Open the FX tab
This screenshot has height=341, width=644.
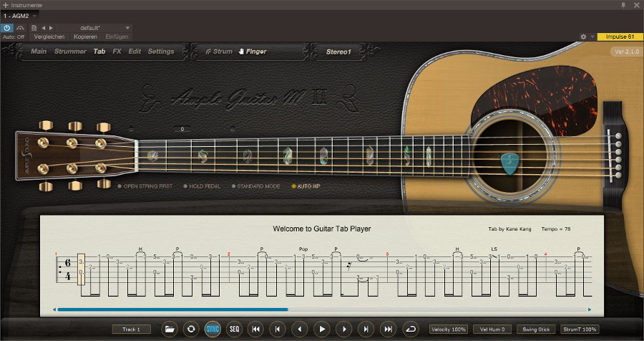[x=117, y=52]
